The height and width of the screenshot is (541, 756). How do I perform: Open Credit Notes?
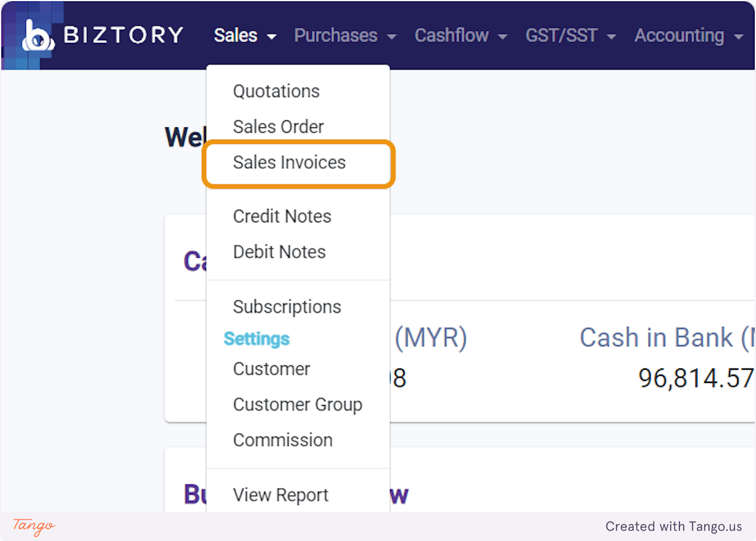(x=282, y=216)
